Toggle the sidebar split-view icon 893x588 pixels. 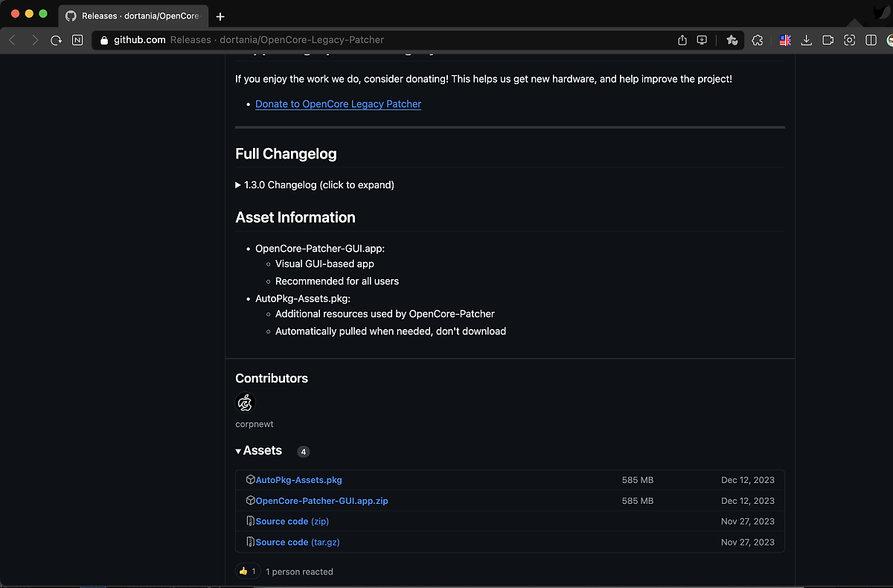tap(871, 40)
